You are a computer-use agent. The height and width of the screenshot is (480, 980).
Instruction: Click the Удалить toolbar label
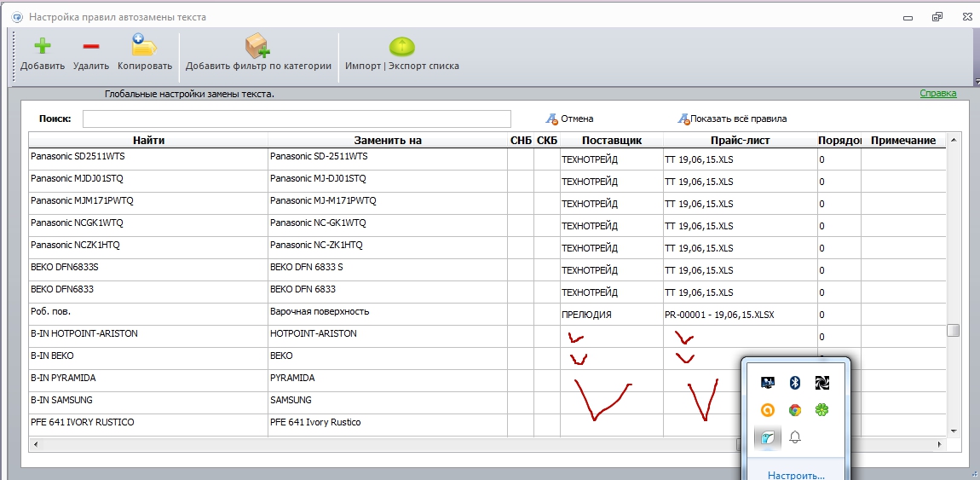click(91, 66)
